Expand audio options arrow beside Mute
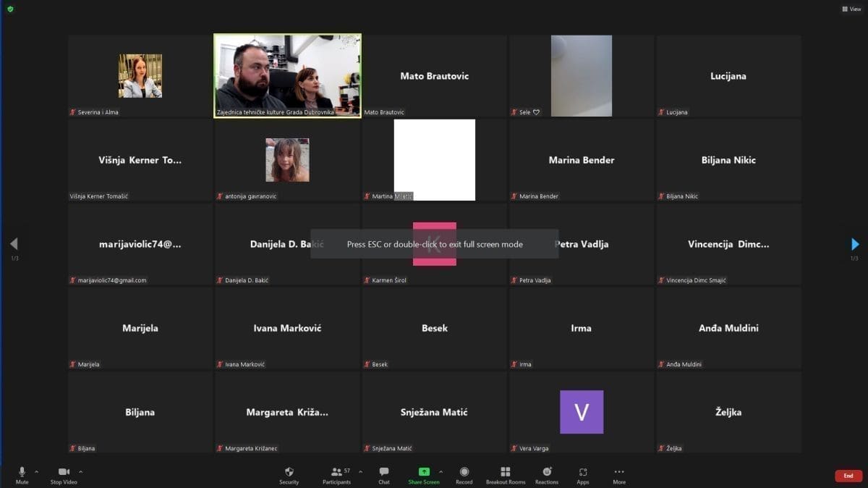Image resolution: width=868 pixels, height=488 pixels. 37,471
